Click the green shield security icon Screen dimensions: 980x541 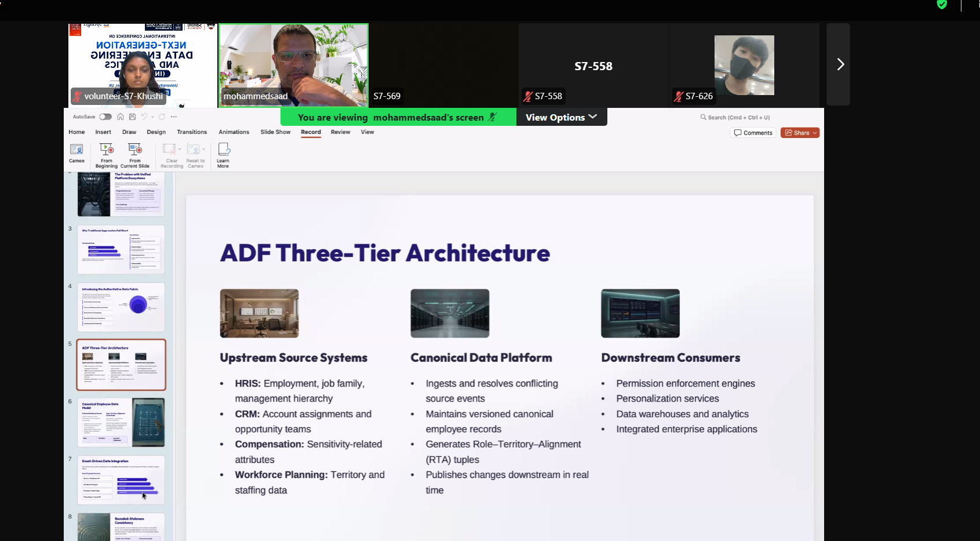click(x=942, y=5)
